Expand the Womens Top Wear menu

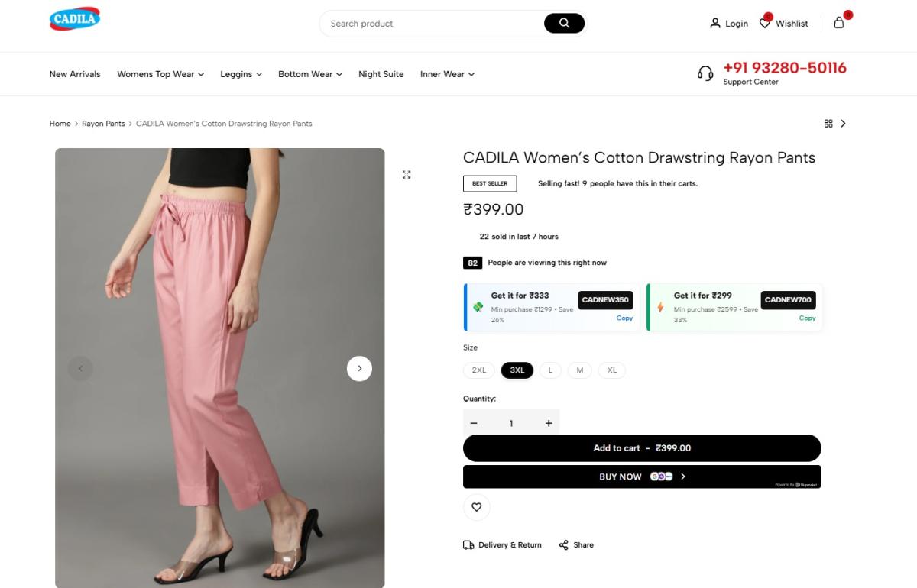160,74
